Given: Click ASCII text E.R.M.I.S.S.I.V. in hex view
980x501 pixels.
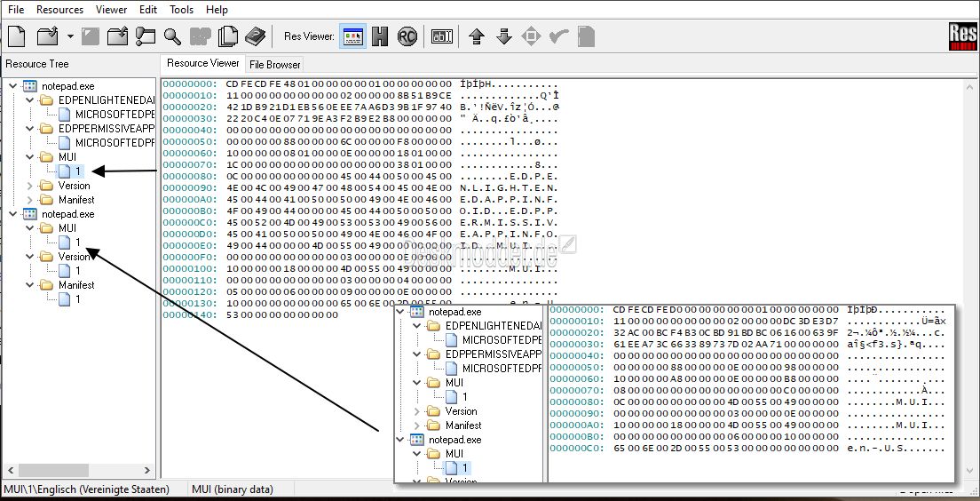Looking at the screenshot, I should click(x=510, y=222).
